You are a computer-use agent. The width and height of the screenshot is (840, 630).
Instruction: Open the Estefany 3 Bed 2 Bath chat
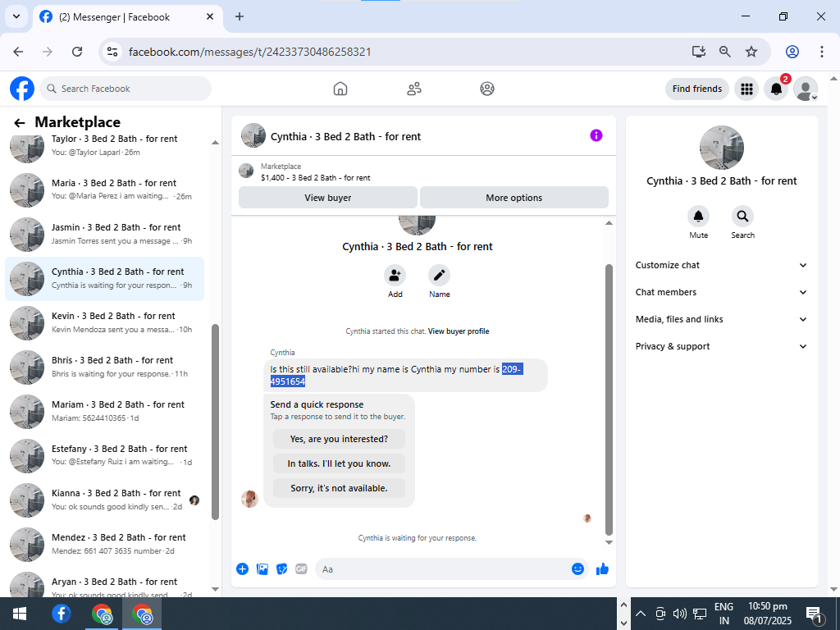[104, 456]
